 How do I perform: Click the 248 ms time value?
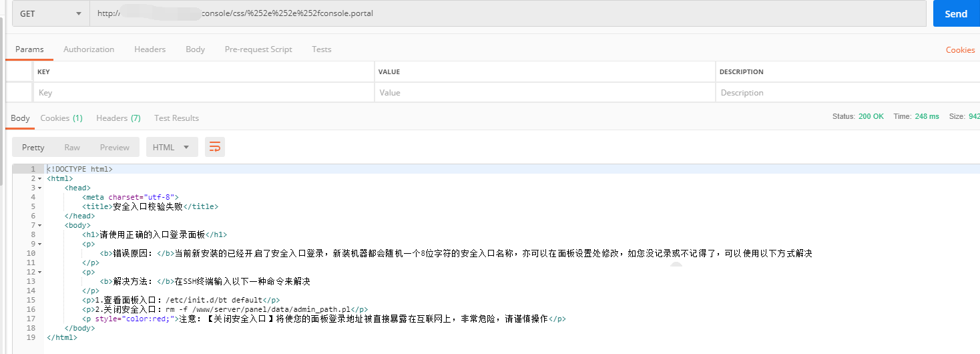[927, 116]
